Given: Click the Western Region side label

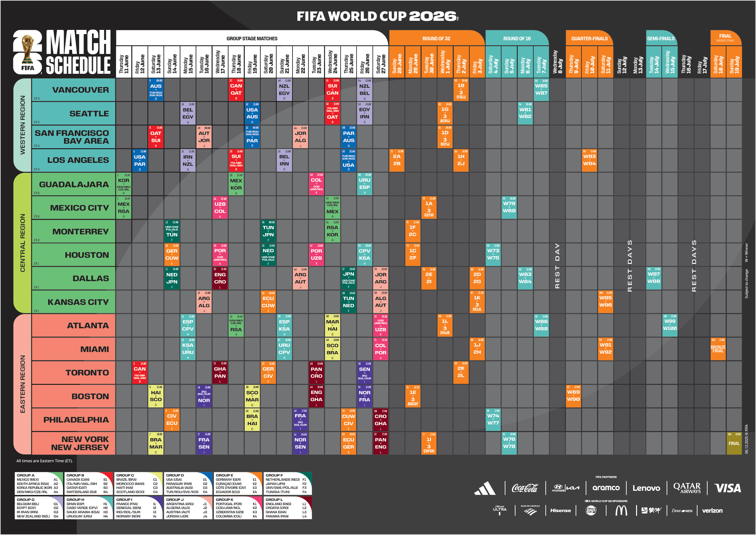Looking at the screenshot, I should click(22, 125).
